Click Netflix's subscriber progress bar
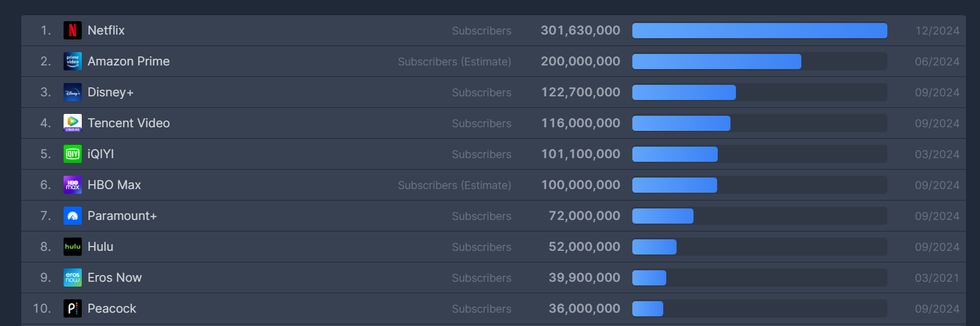This screenshot has height=326, width=980. [x=760, y=30]
